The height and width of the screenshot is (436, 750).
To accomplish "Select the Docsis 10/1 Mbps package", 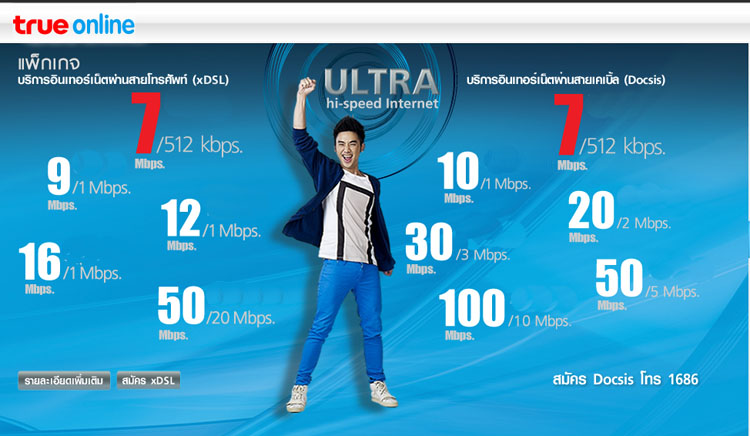I will pyautogui.click(x=484, y=177).
